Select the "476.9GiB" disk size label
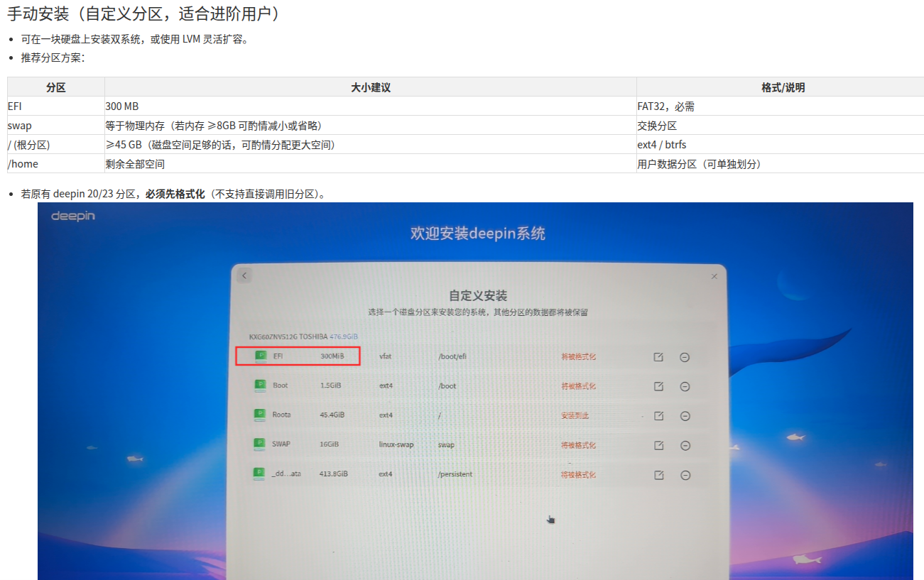 [344, 336]
